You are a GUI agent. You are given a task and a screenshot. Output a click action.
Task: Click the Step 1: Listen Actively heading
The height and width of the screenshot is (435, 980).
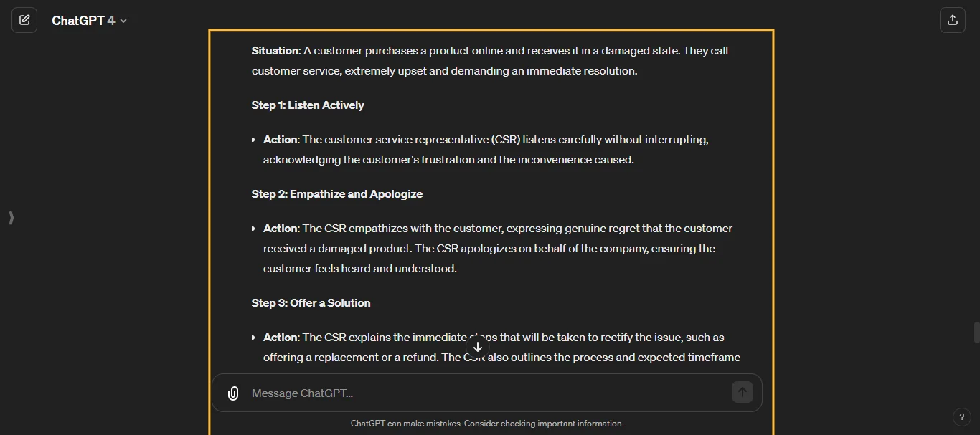click(x=308, y=105)
